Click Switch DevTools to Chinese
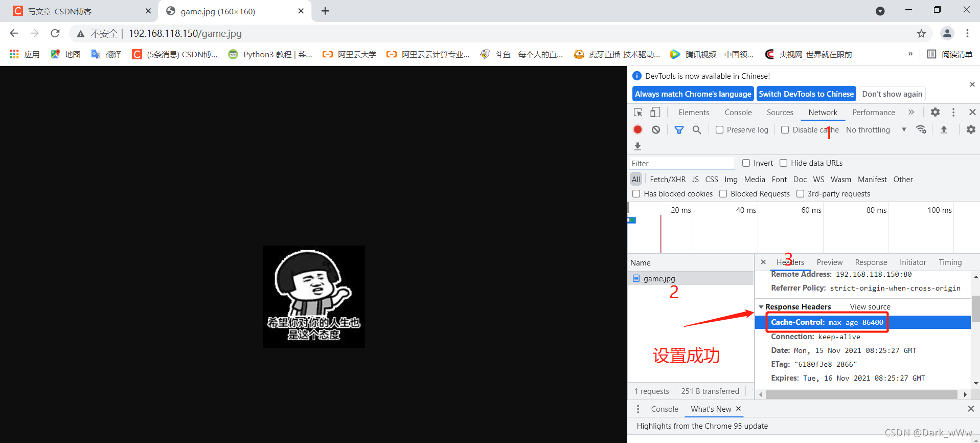Image resolution: width=980 pixels, height=443 pixels. (806, 94)
